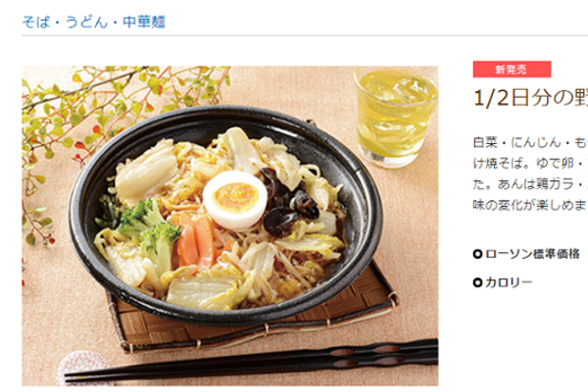The image size is (588, 392).
Task: Click the carrot slices in the bowl
Action: (x=196, y=240)
